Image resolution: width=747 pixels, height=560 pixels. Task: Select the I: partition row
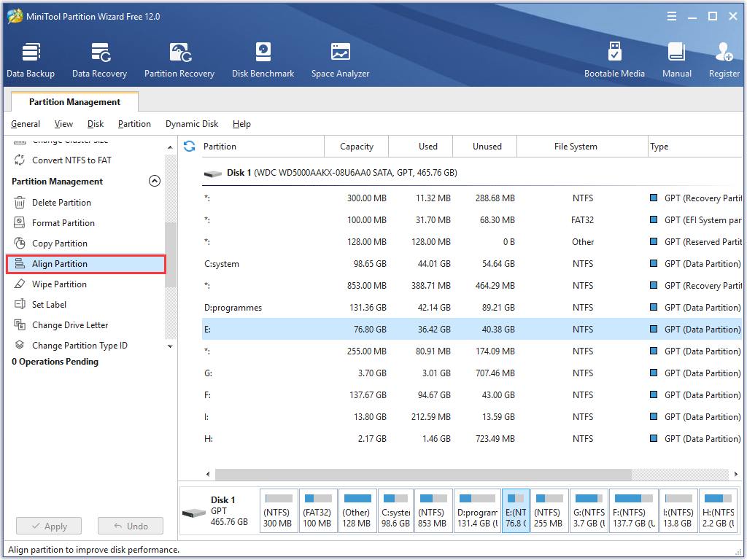pos(472,417)
